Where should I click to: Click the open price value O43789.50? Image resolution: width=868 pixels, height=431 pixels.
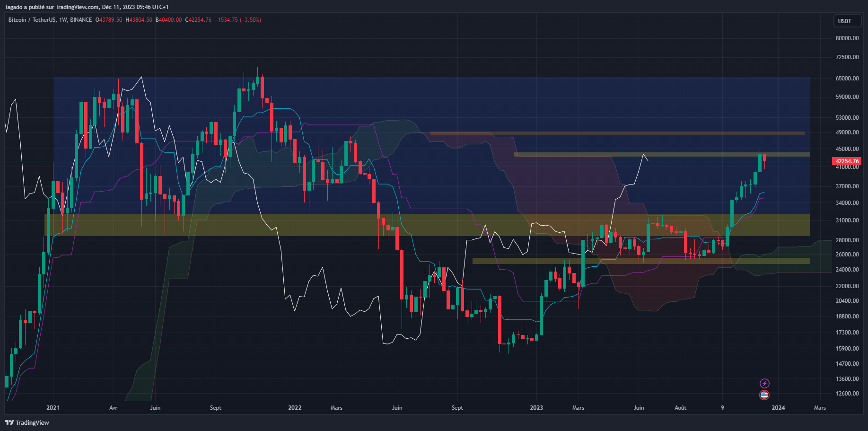109,20
